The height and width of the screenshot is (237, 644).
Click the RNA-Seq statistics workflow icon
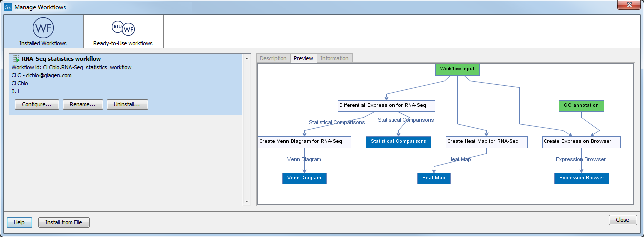(x=16, y=59)
